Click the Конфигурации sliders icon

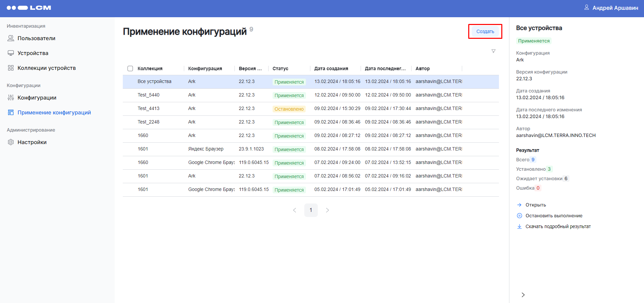pyautogui.click(x=11, y=98)
